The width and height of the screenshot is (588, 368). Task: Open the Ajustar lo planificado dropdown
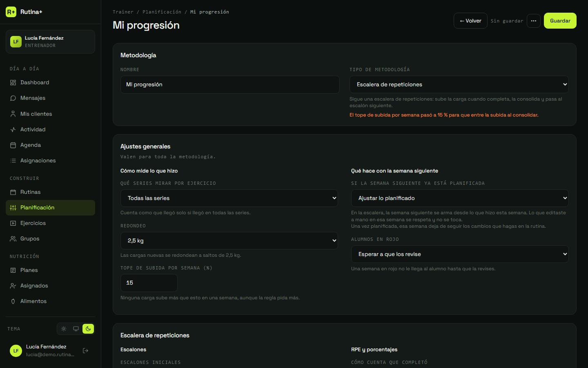tap(460, 198)
